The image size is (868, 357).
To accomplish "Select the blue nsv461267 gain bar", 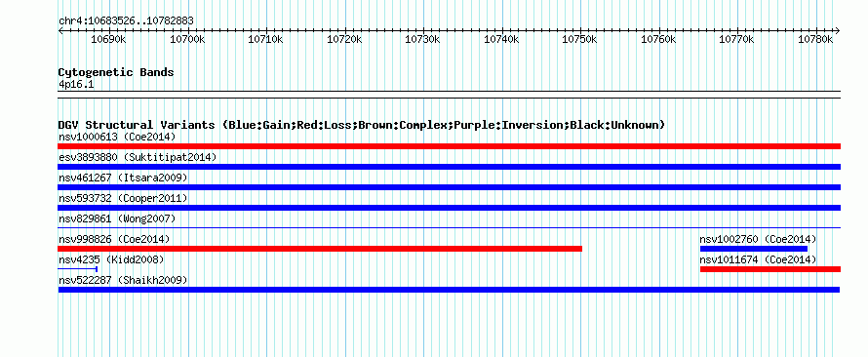I will tap(449, 187).
